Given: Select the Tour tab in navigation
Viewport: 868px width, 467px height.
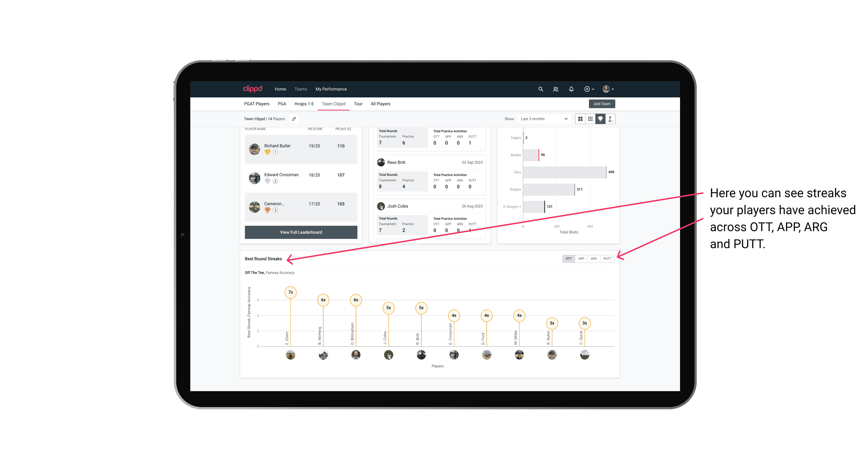Looking at the screenshot, I should (356, 104).
